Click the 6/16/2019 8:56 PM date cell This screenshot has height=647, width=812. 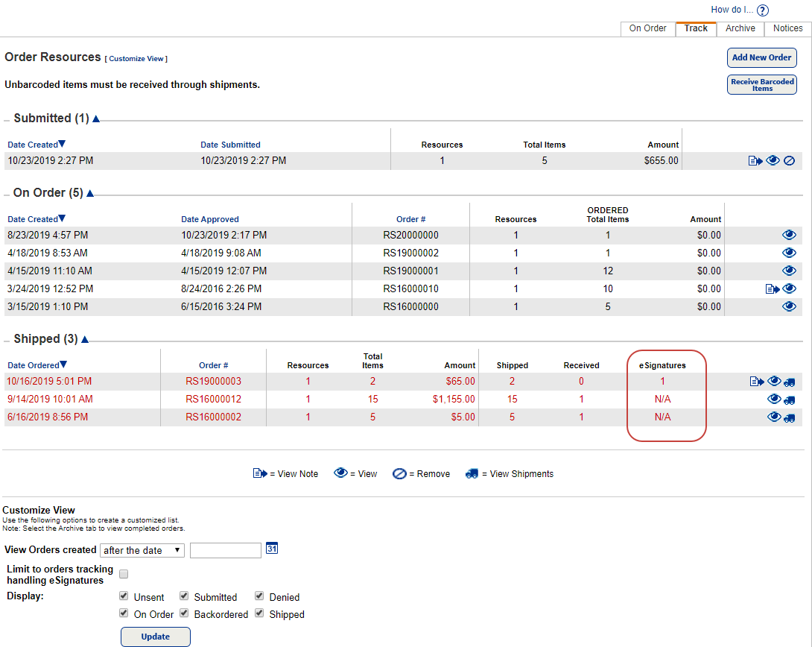point(48,417)
